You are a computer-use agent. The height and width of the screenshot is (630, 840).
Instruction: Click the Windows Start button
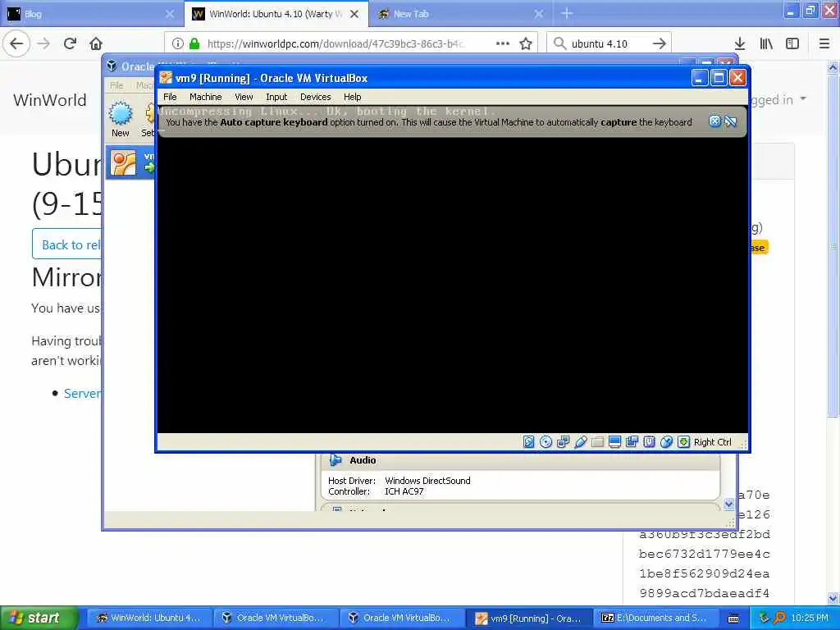tap(39, 618)
